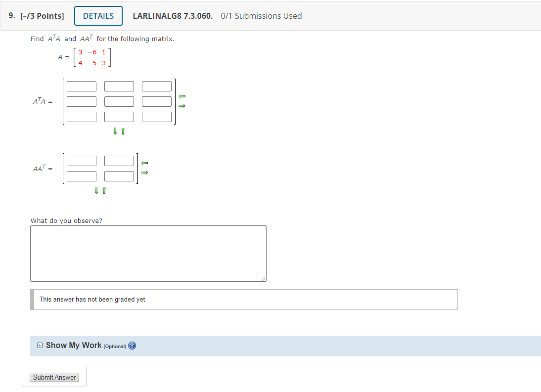The height and width of the screenshot is (392, 541).
Task: Expand the Show My Work section
Action: pyautogui.click(x=40, y=346)
